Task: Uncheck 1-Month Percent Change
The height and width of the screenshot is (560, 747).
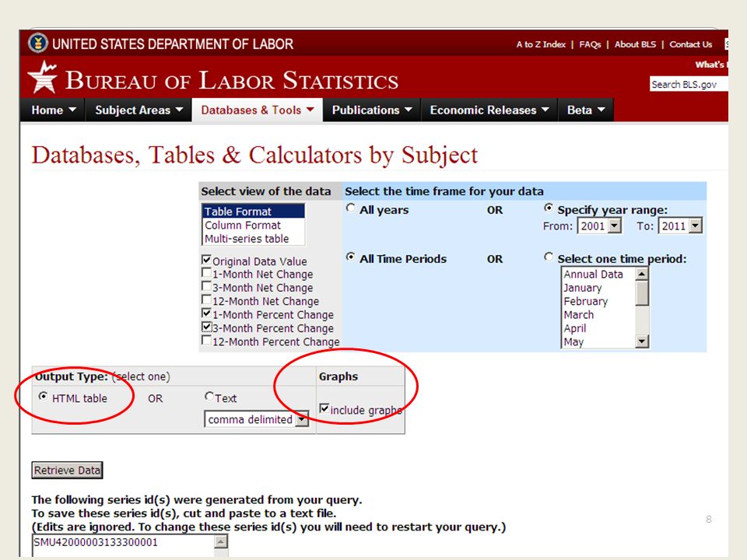Action: pyautogui.click(x=206, y=313)
